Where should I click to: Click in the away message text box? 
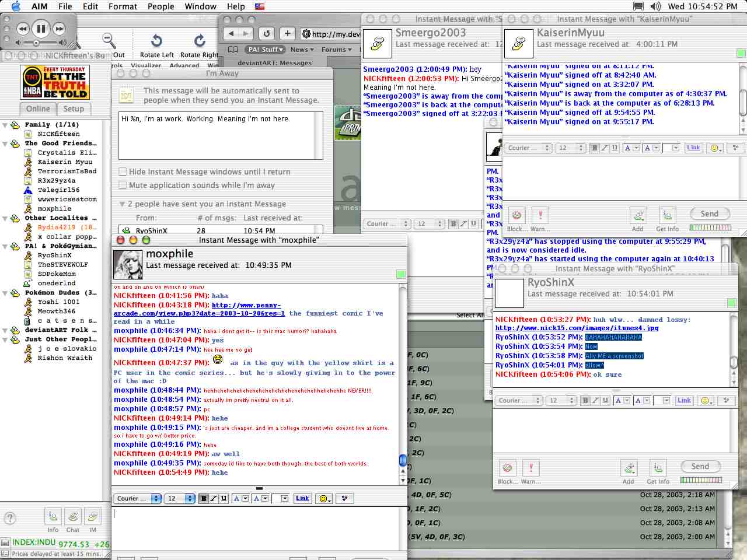pyautogui.click(x=217, y=135)
